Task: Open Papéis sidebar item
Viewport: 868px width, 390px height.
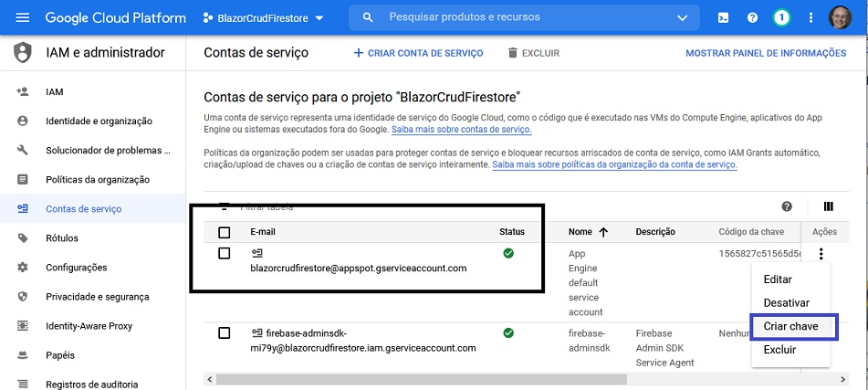Action: [x=60, y=355]
